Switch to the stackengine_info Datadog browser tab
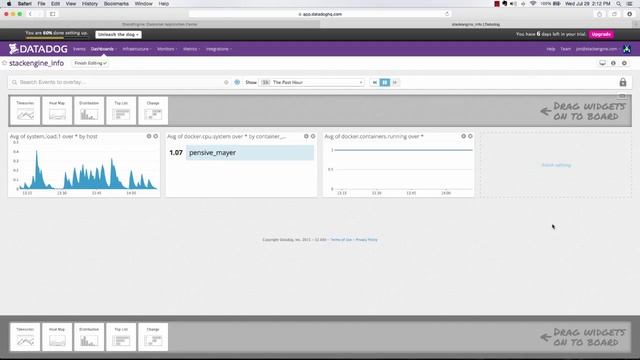640x360 pixels. coord(476,24)
